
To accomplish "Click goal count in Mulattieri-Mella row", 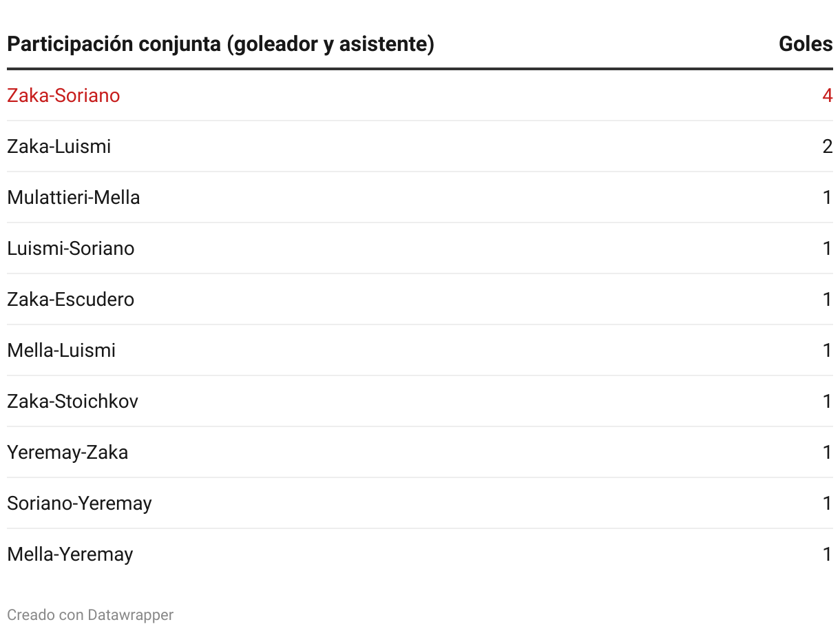I will click(x=828, y=198).
